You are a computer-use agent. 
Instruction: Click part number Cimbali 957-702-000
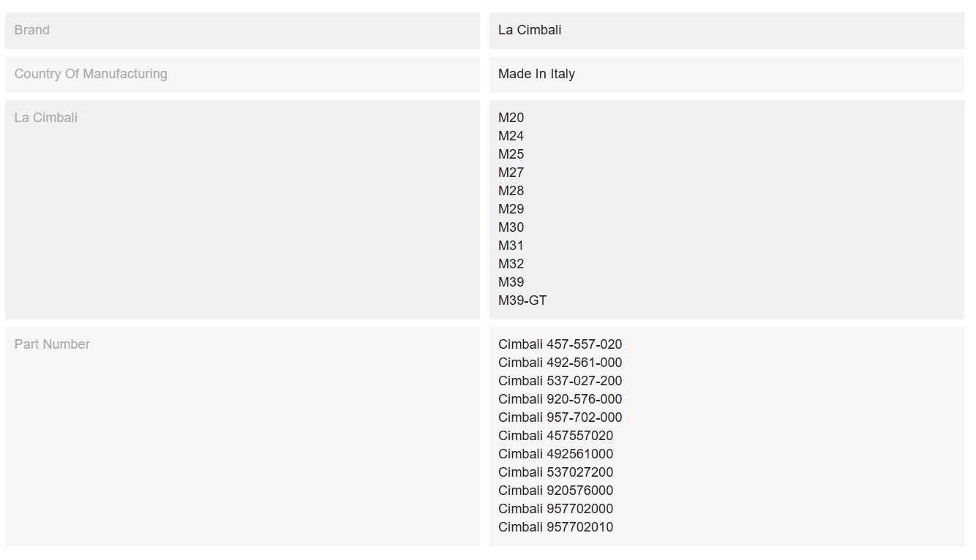coord(560,417)
